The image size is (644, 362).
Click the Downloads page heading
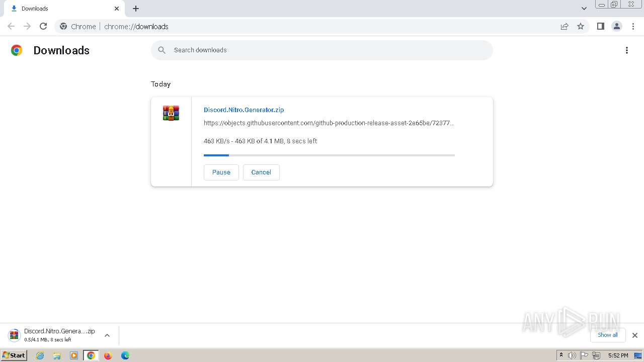coord(61,50)
